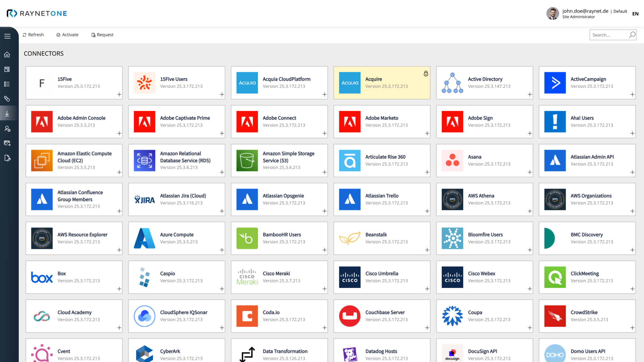644x362 pixels.
Task: Click plus on AWS Athena card
Action: click(530, 211)
